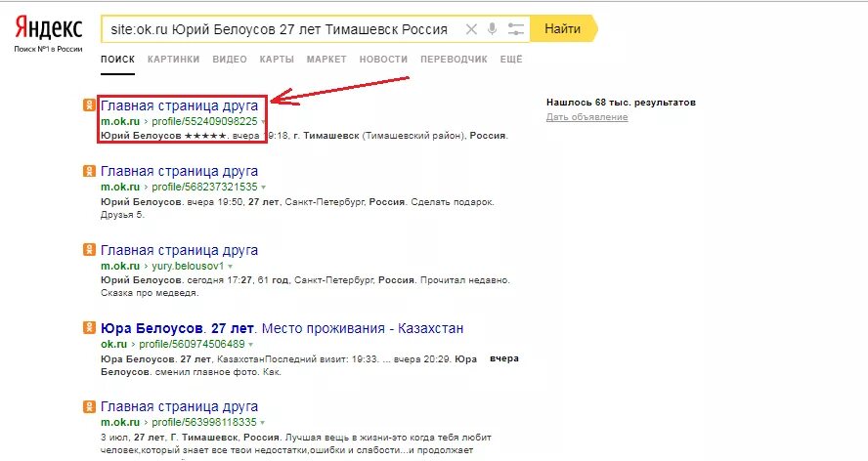Click snippet text Друзья 5

122,215
